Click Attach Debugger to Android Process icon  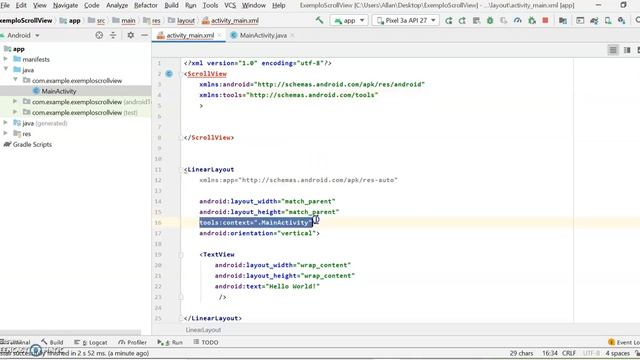pyautogui.click(x=531, y=20)
